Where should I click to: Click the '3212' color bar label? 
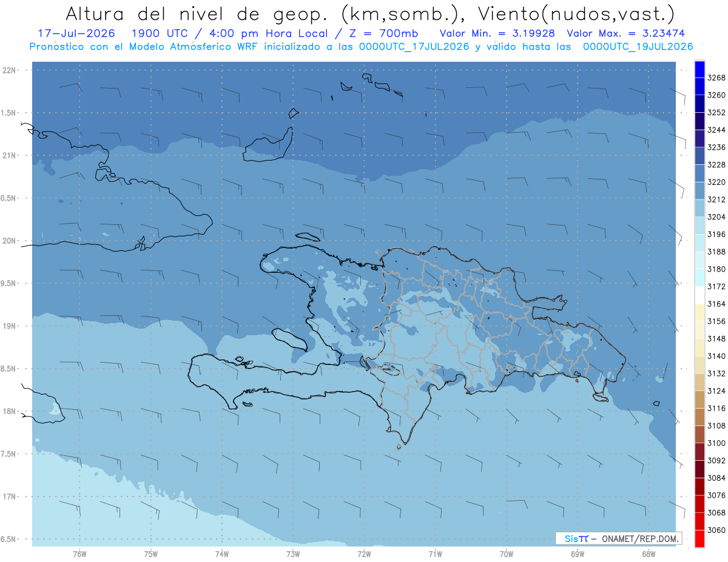click(x=716, y=199)
